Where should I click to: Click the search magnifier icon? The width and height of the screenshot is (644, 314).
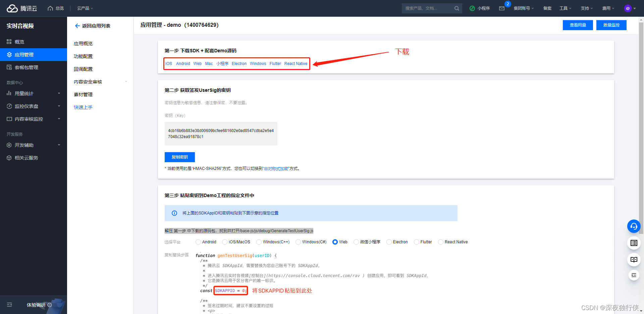(x=457, y=8)
